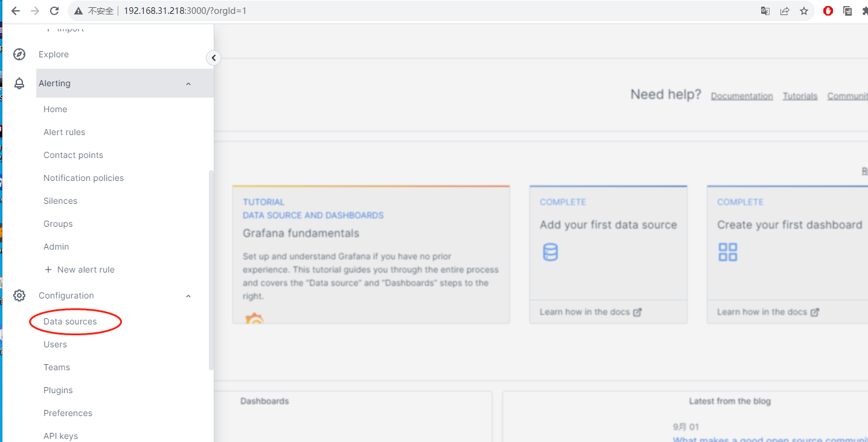868x442 pixels.
Task: Open Alert rules menu item
Action: pos(64,132)
